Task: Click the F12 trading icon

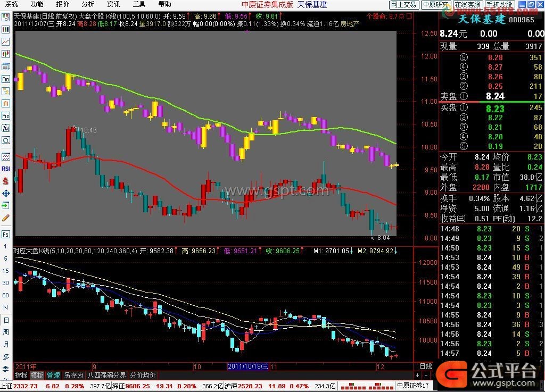Action: [x=5, y=115]
